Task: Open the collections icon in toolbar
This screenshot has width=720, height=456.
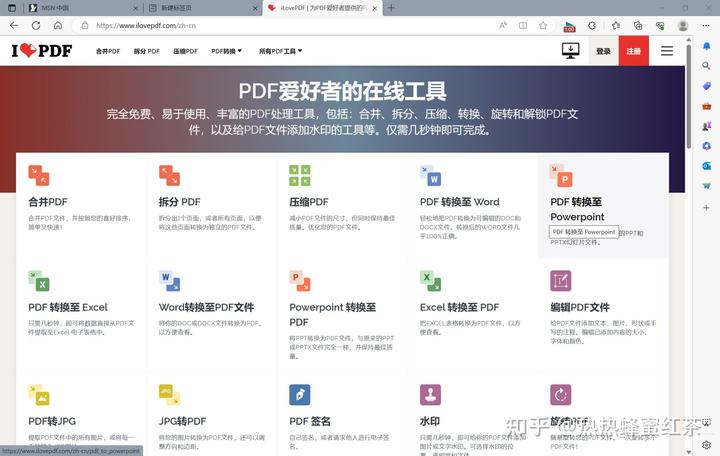Action: pyautogui.click(x=638, y=26)
